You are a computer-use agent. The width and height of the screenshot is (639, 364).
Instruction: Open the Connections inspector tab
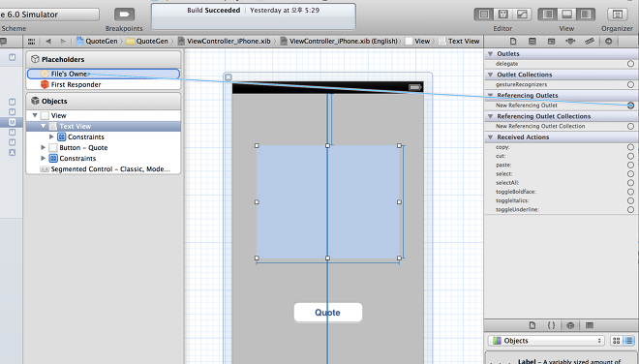tap(608, 42)
